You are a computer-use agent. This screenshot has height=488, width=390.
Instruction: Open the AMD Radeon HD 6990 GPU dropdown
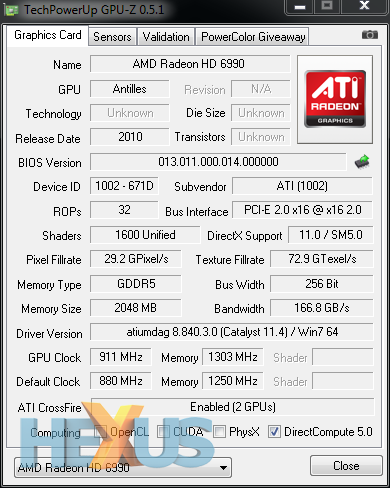(x=123, y=467)
